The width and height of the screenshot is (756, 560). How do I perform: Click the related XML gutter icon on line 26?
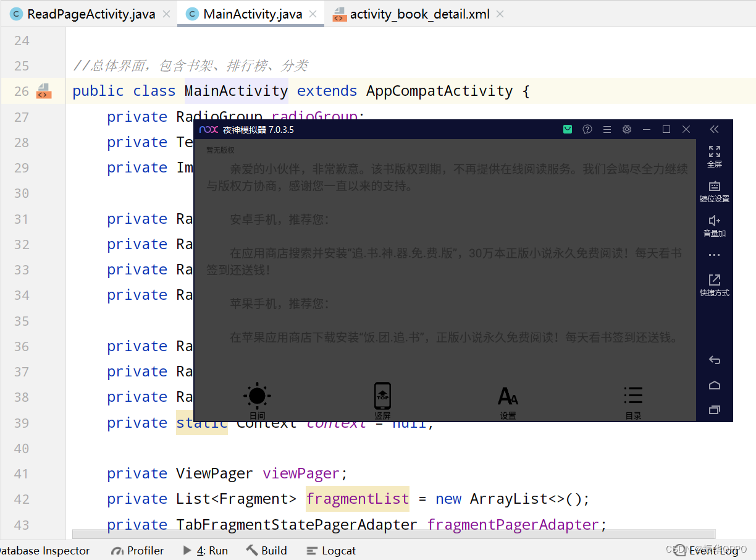[44, 91]
